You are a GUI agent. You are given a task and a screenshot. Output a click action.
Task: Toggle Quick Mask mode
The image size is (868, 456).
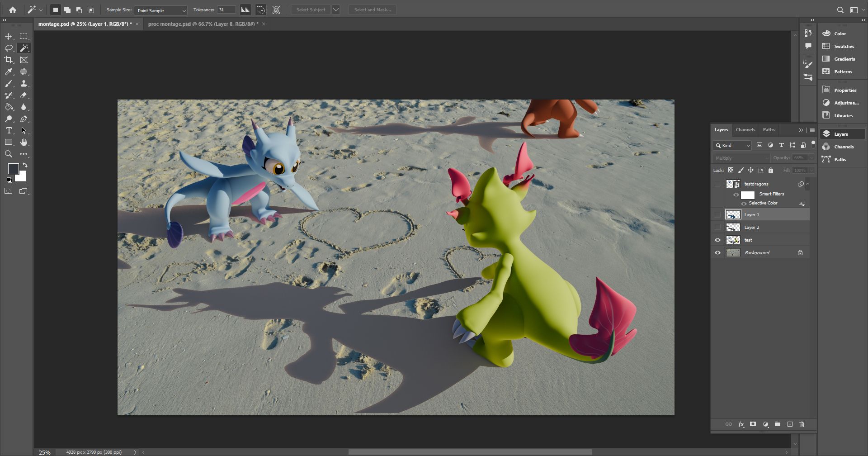9,191
